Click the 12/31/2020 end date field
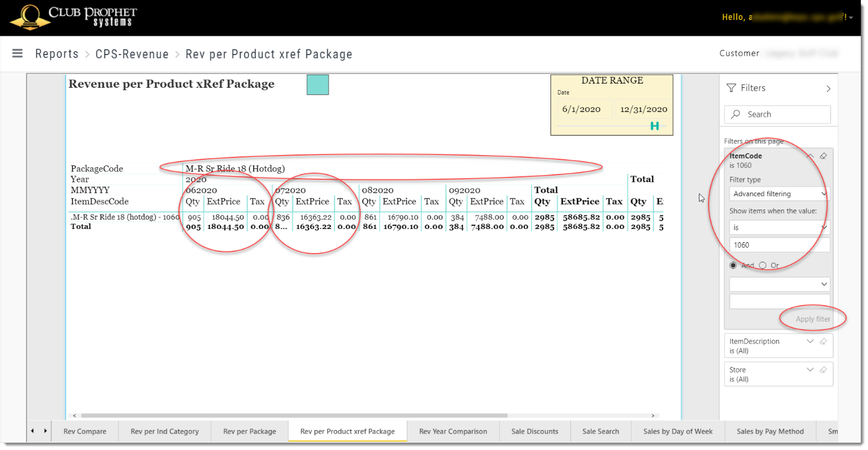868x450 pixels. tap(643, 109)
